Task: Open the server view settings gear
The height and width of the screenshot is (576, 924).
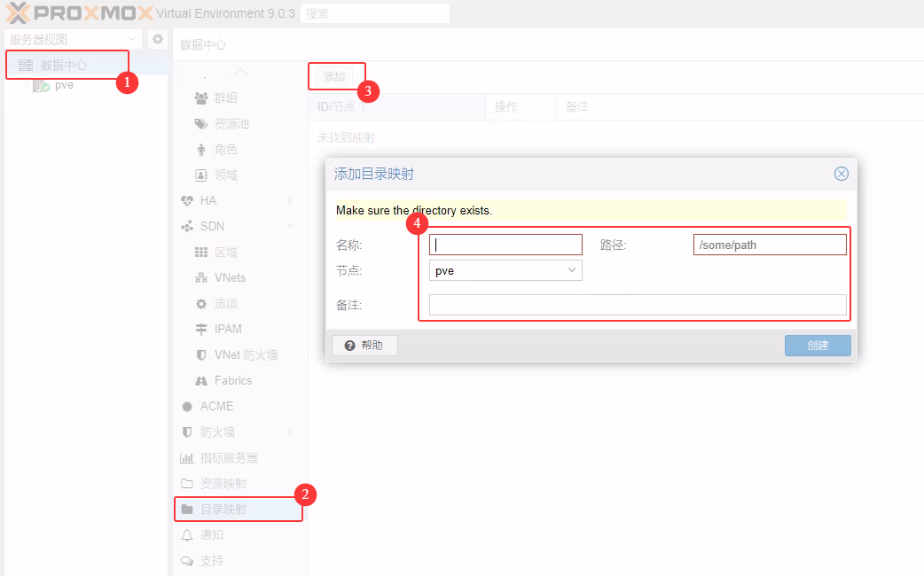Action: 158,39
